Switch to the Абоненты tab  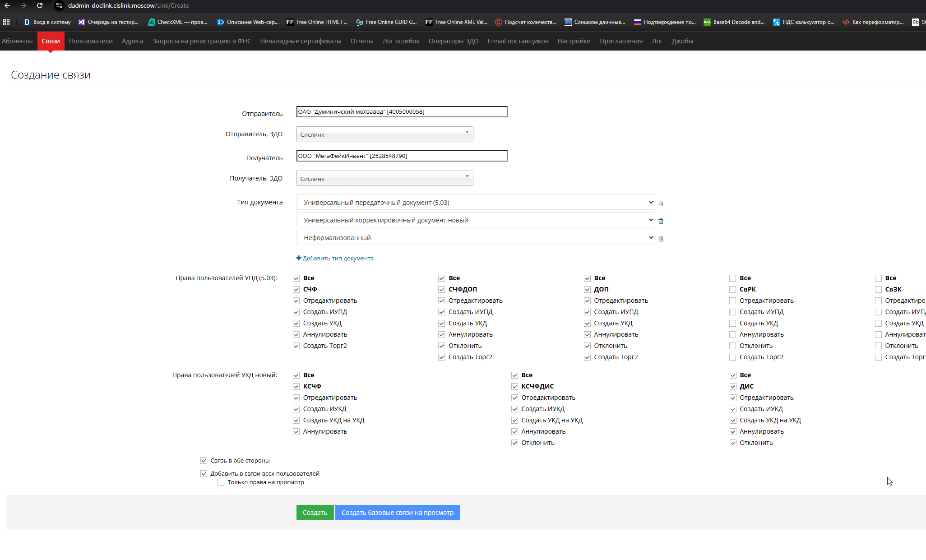click(x=17, y=41)
